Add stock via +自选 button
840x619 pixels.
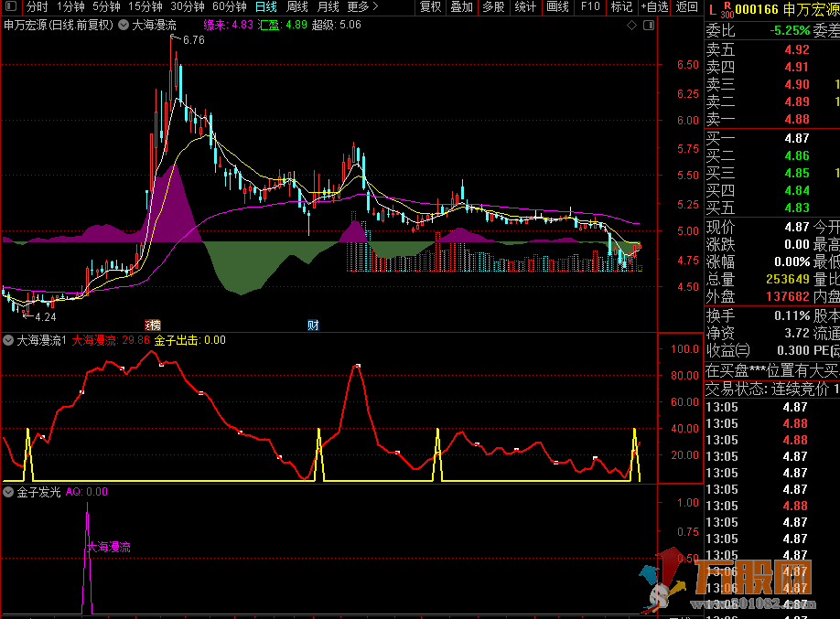(x=654, y=7)
